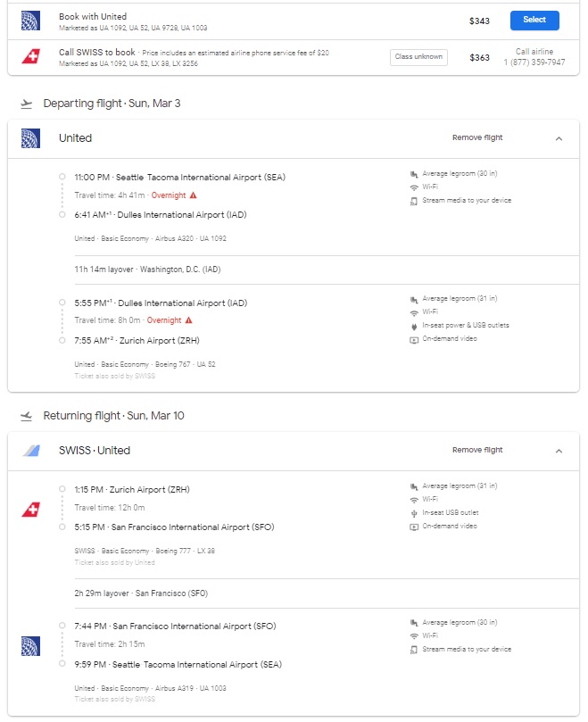Click the SWISS phone number 1 (877) 359-7947
Screen dimensions: 588x722
click(534, 62)
